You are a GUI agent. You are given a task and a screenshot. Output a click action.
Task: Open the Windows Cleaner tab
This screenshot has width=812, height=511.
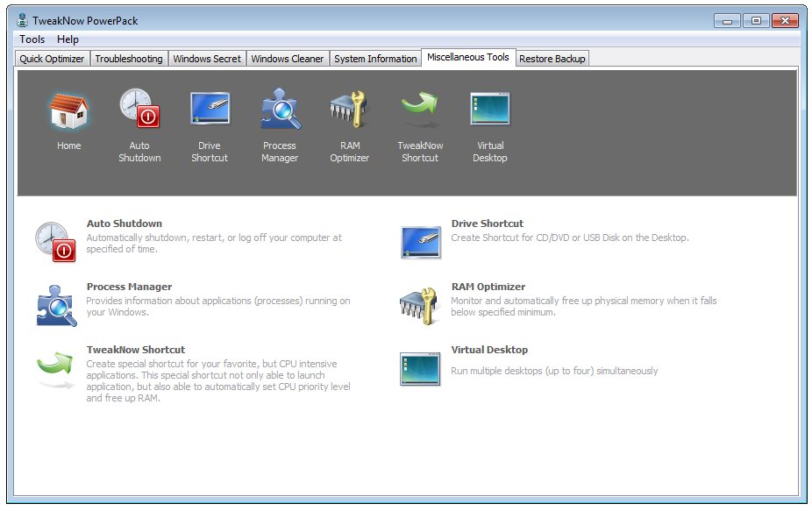point(288,59)
